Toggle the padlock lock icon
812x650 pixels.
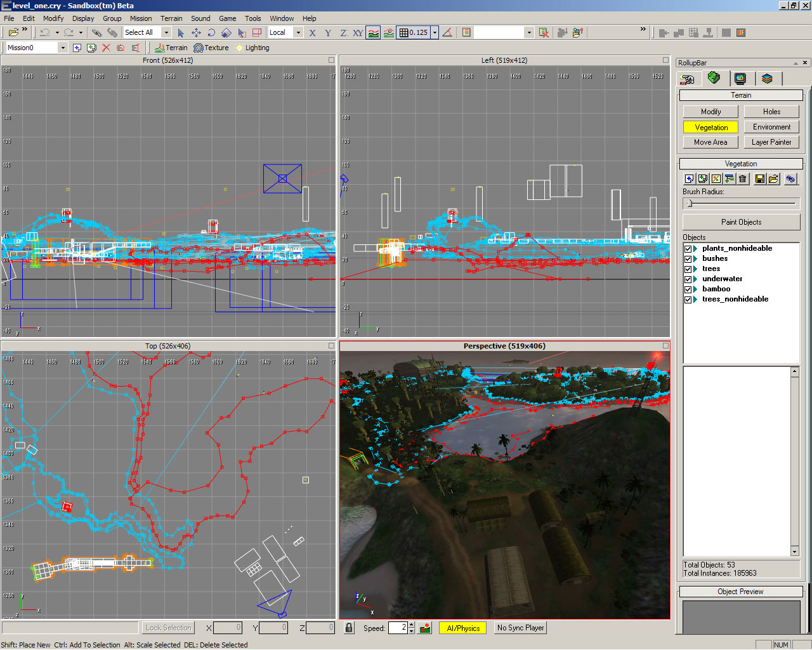pyautogui.click(x=349, y=628)
